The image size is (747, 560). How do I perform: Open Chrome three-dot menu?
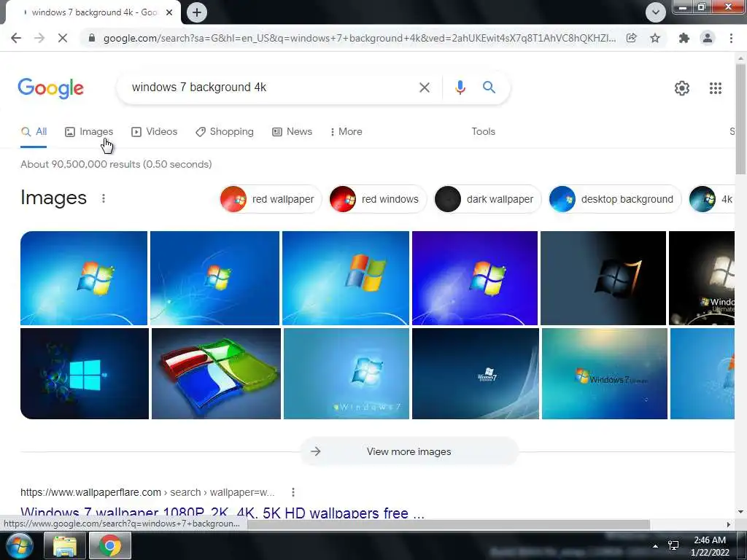[x=731, y=38]
